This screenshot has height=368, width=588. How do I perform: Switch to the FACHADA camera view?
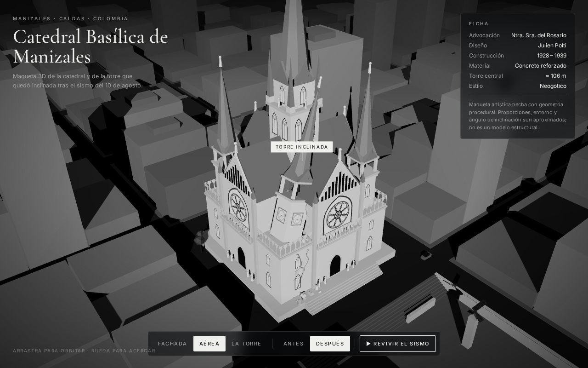coord(172,344)
